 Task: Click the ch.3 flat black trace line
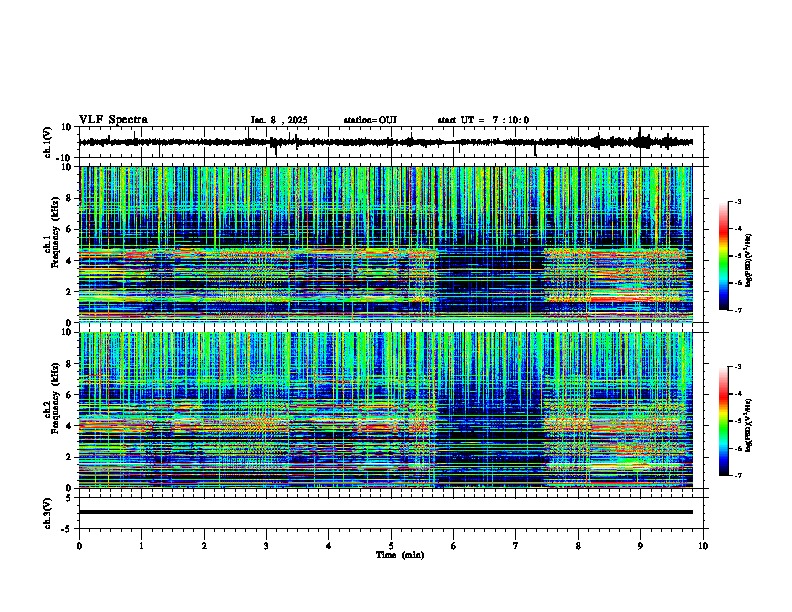click(386, 512)
